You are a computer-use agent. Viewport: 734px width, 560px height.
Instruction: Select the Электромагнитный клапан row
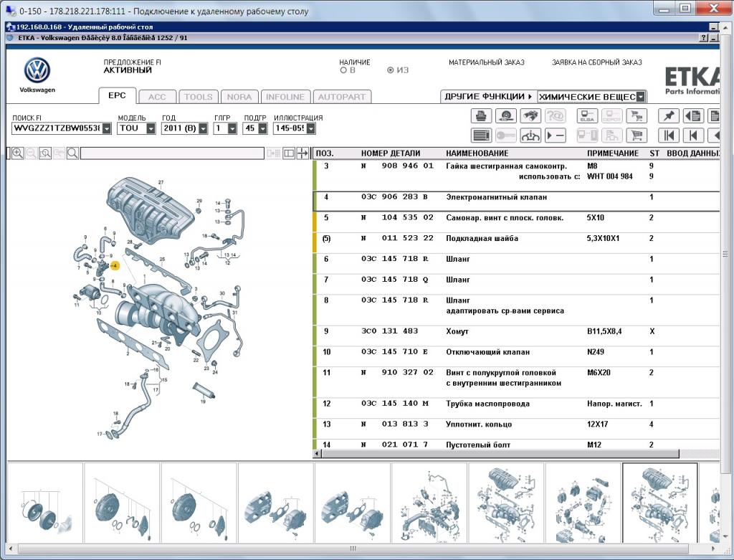pos(516,201)
